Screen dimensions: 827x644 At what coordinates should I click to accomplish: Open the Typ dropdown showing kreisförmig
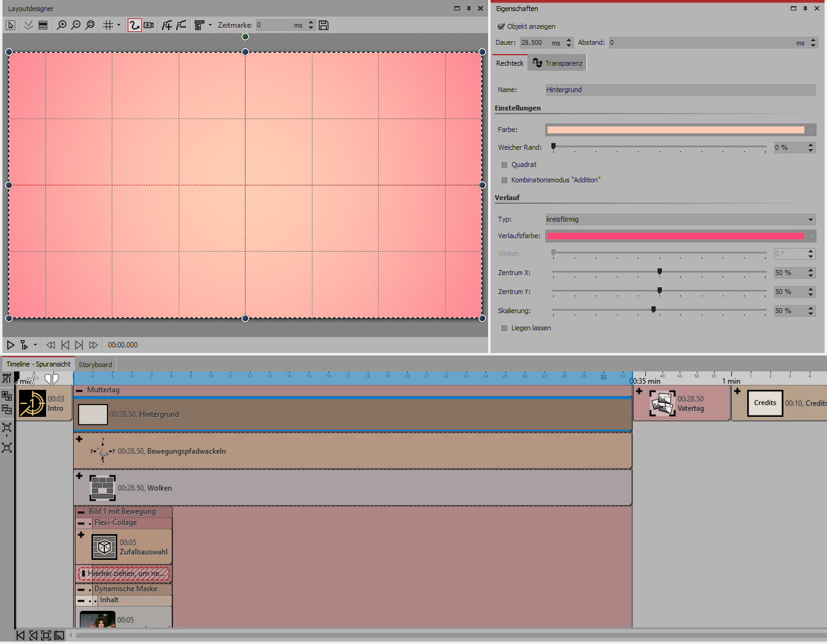pyautogui.click(x=680, y=219)
